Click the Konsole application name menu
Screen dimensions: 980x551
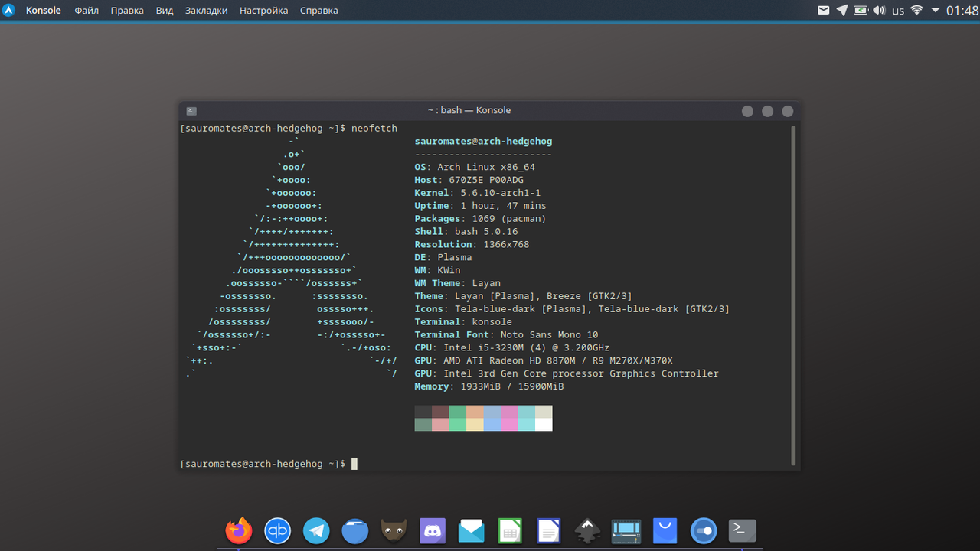[43, 11]
